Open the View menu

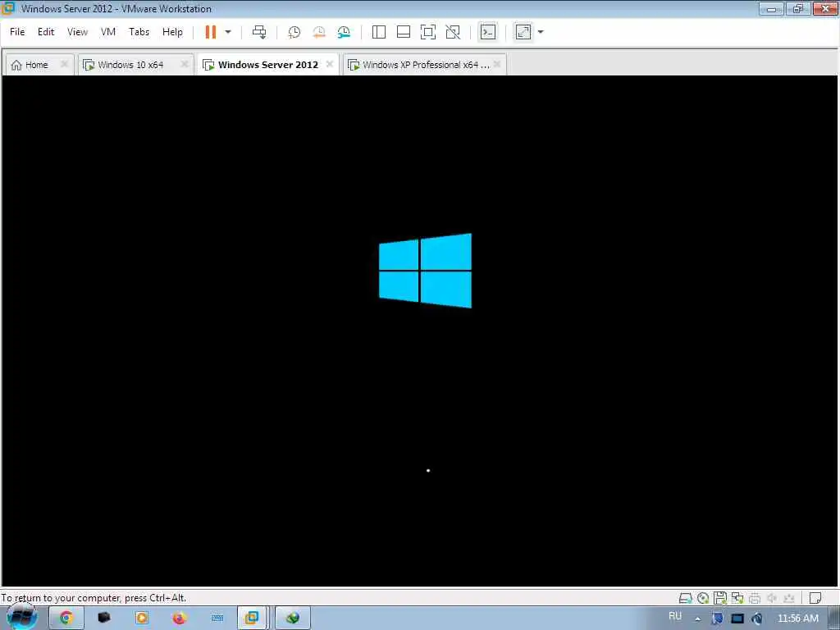pos(77,32)
